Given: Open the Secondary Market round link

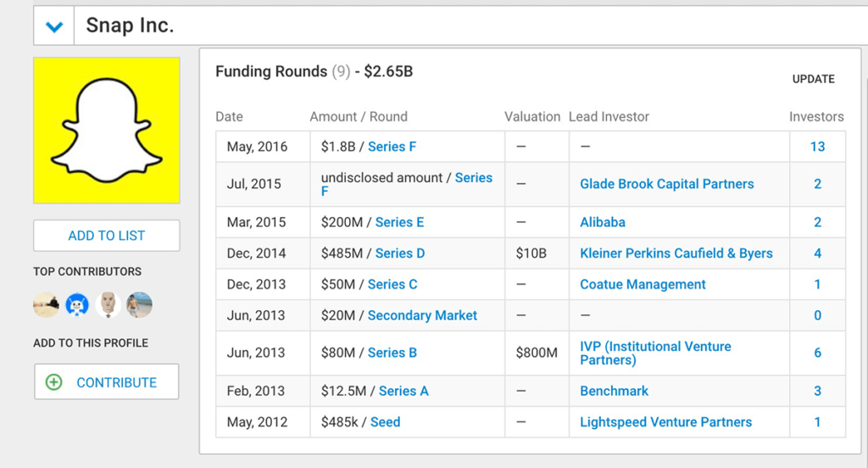Looking at the screenshot, I should click(x=422, y=315).
